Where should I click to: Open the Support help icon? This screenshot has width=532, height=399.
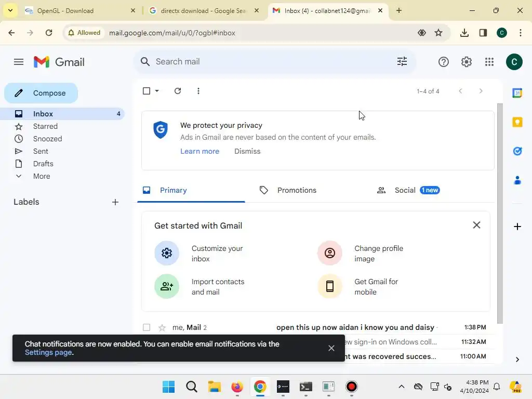click(x=444, y=62)
